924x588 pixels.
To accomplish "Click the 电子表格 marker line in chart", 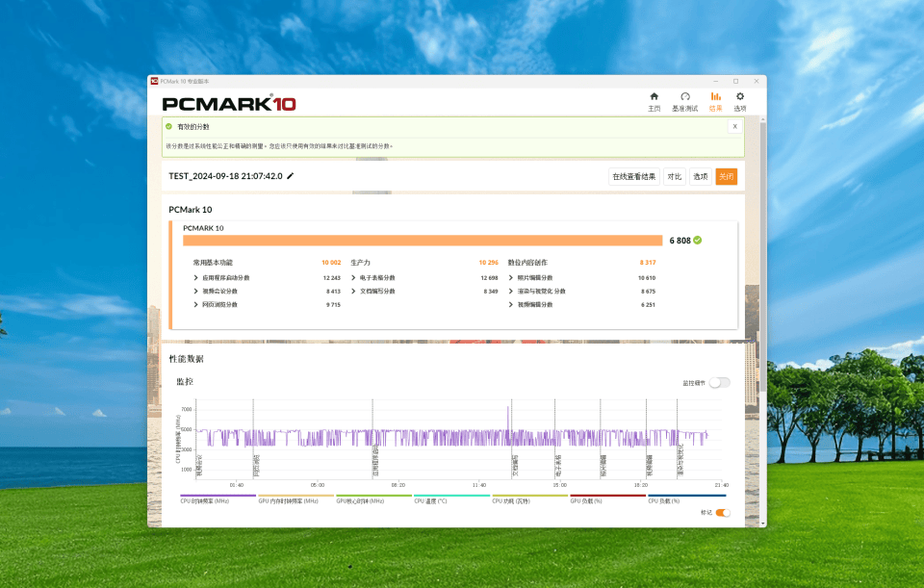I will point(554,439).
